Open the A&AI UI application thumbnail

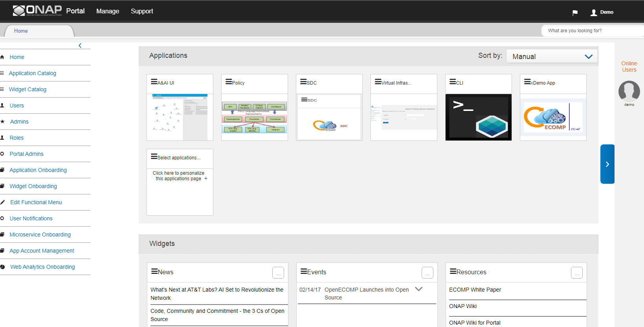(x=180, y=117)
